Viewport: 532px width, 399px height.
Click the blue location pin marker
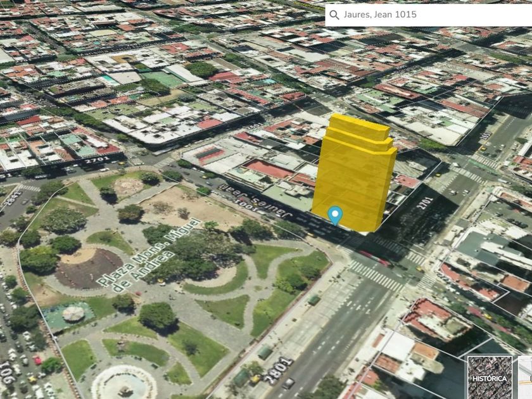tap(335, 215)
